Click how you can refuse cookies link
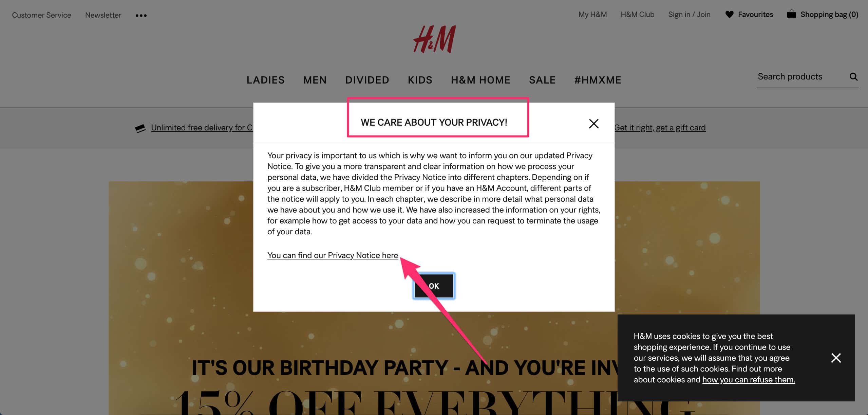868x415 pixels. (x=749, y=380)
